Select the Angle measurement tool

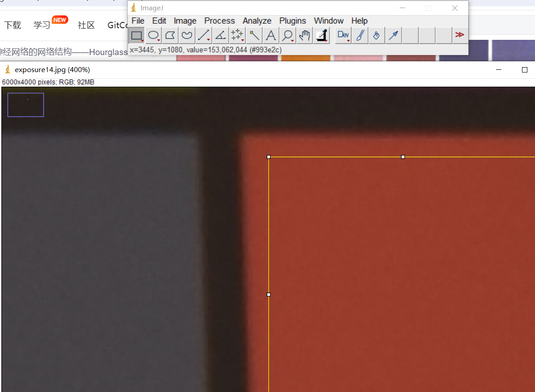220,35
